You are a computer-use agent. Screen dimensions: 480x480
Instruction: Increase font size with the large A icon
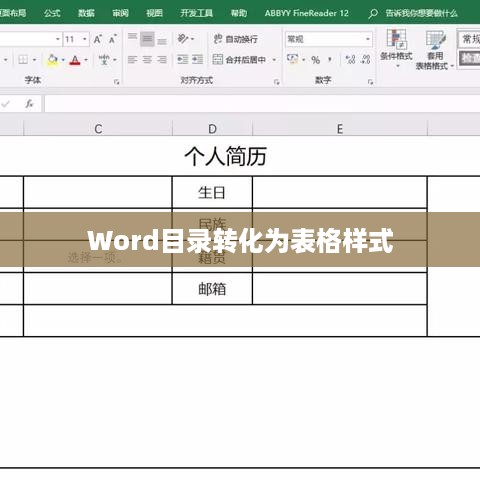97,39
